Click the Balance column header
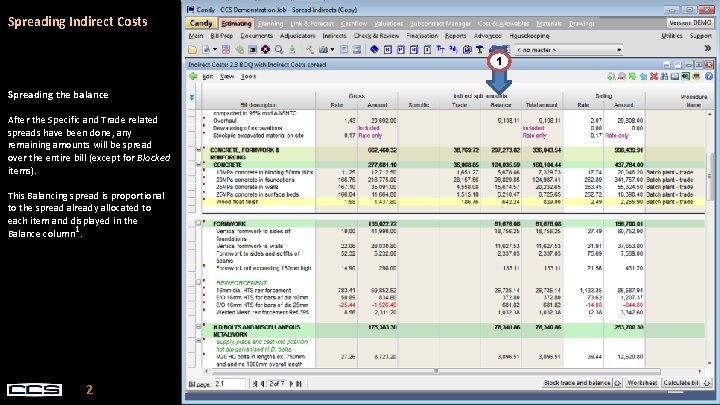 click(x=501, y=105)
